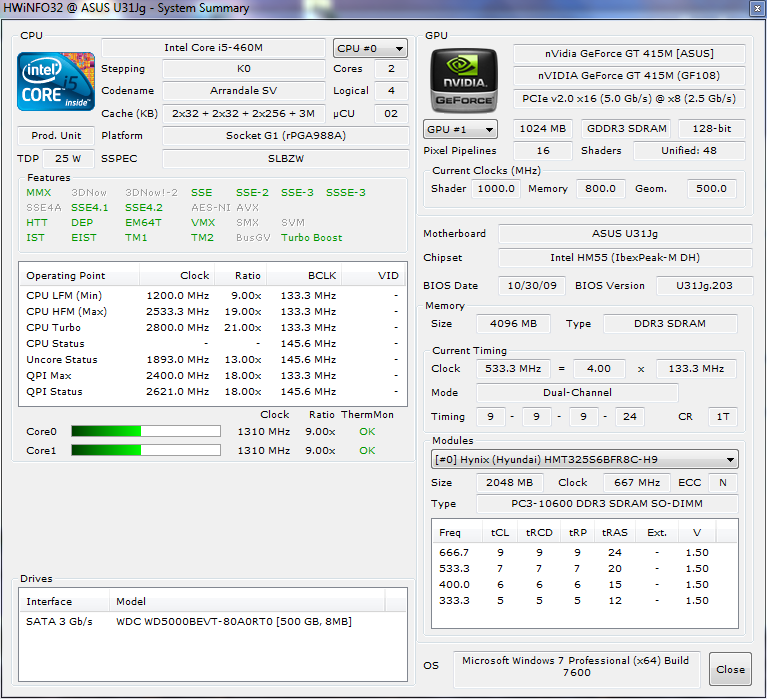The height and width of the screenshot is (699, 767).
Task: Open the CPU #0 selector dropdown
Action: [x=370, y=48]
